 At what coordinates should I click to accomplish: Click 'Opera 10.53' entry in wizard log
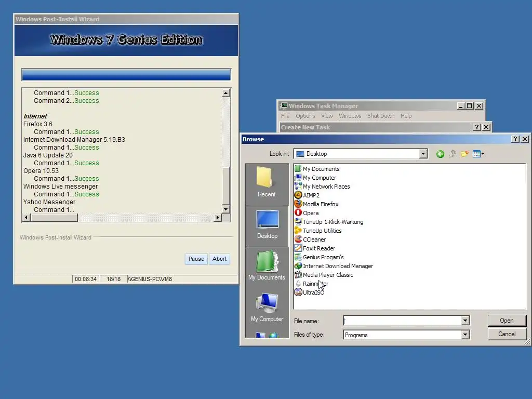click(41, 170)
